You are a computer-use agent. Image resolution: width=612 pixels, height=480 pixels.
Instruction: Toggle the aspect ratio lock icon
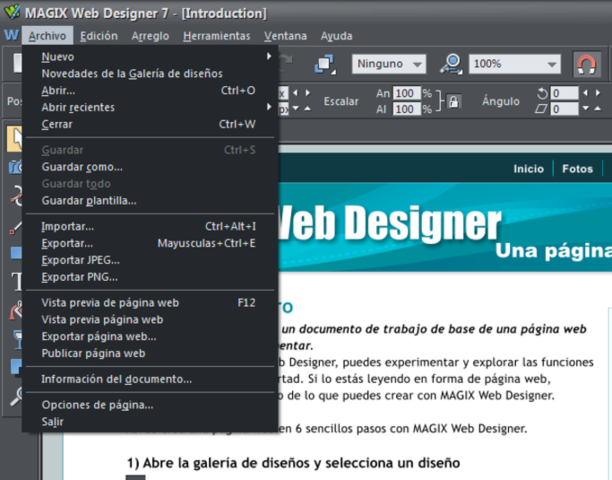(454, 101)
